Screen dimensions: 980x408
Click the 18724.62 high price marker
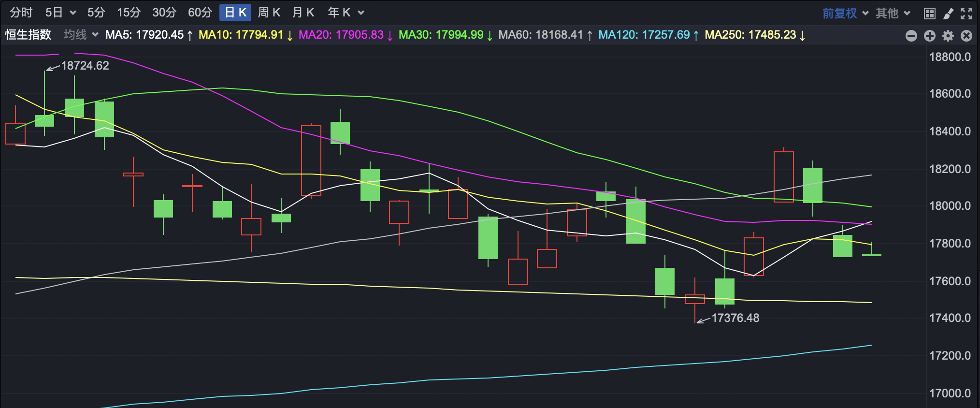point(85,66)
